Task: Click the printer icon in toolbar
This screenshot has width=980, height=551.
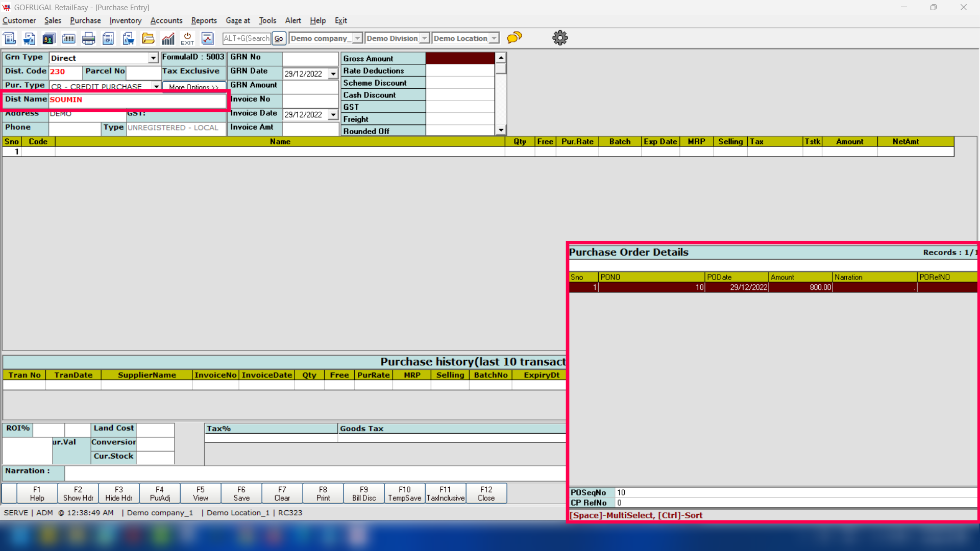Action: click(89, 38)
